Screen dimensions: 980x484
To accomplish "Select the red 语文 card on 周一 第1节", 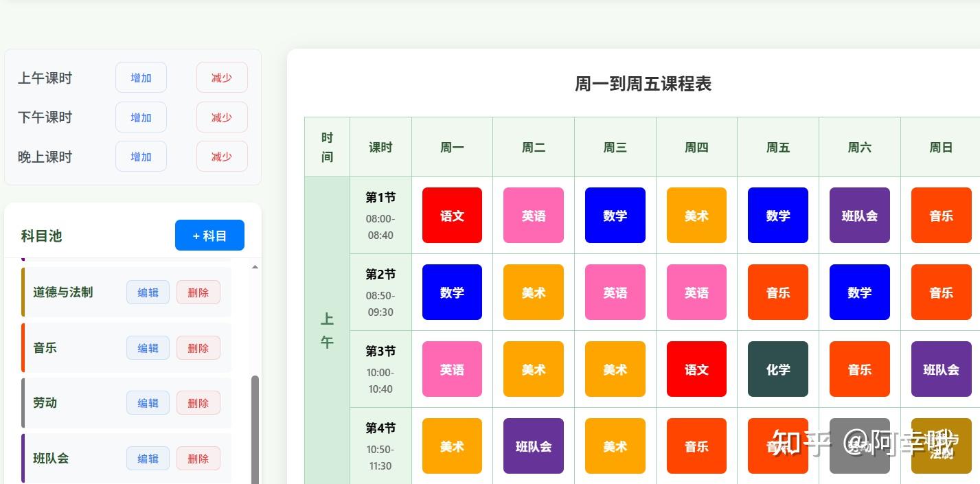I will 452,216.
